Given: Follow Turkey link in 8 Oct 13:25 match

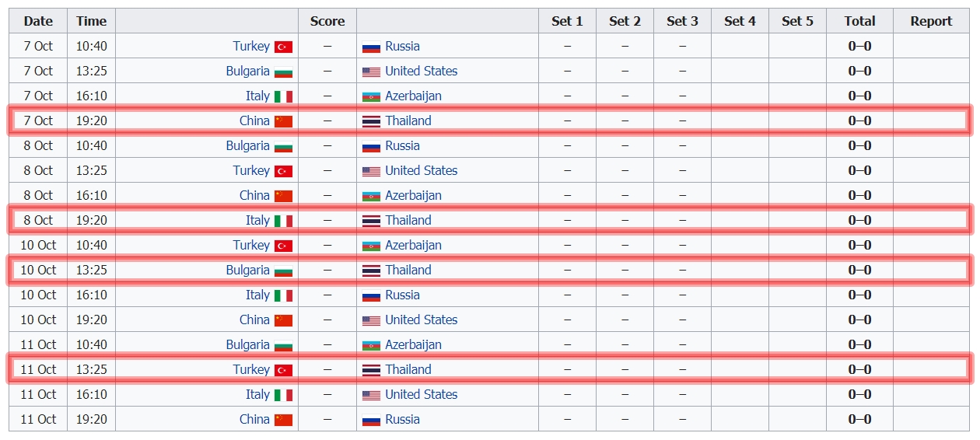Looking at the screenshot, I should [x=251, y=171].
